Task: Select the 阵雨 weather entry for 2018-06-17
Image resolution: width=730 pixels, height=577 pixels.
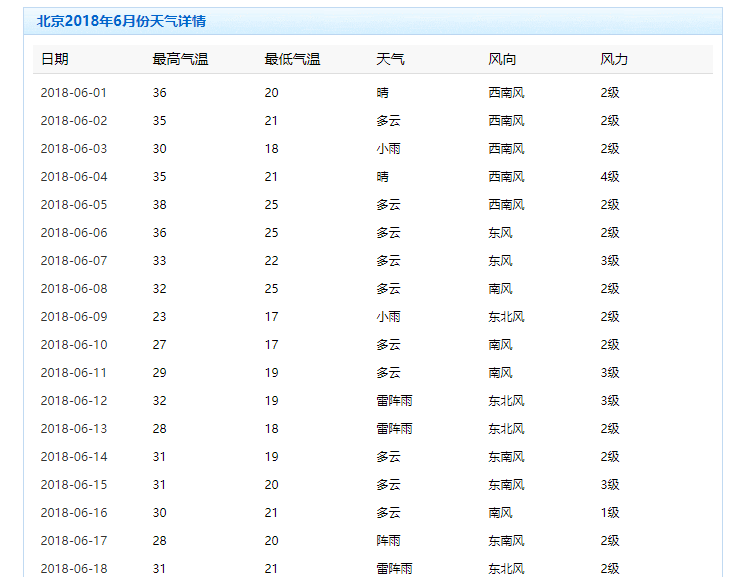Action: click(388, 541)
